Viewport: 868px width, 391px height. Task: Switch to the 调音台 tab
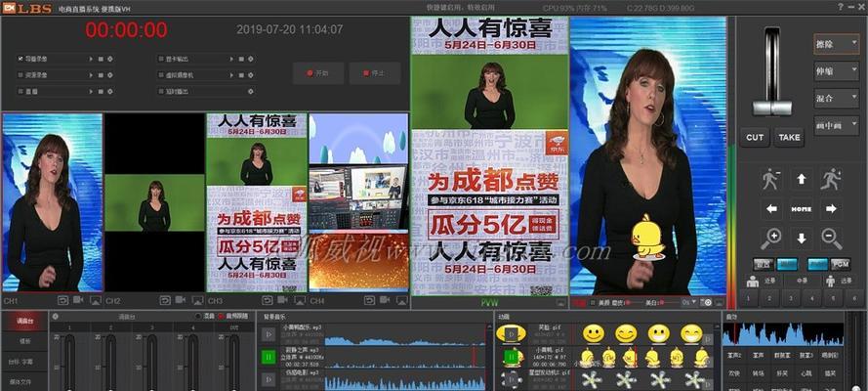point(24,322)
